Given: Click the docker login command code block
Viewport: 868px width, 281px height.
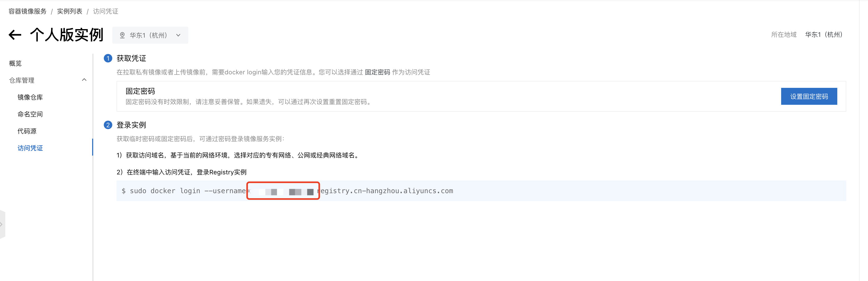Looking at the screenshot, I should (x=481, y=191).
